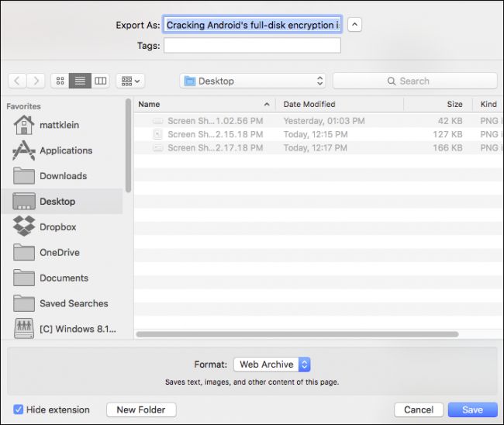The height and width of the screenshot is (425, 504).
Task: Go back to the previous folder
Action: (17, 81)
